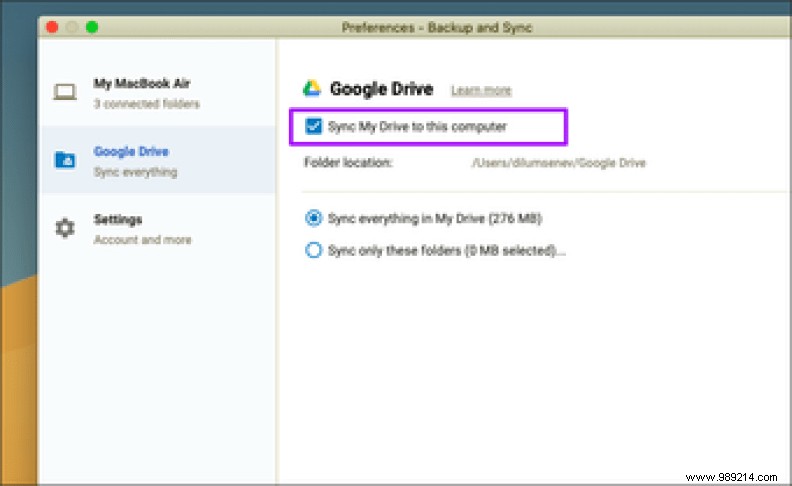Select Sync everything in My Drive radio button
This screenshot has height=486, width=792.
click(x=314, y=218)
